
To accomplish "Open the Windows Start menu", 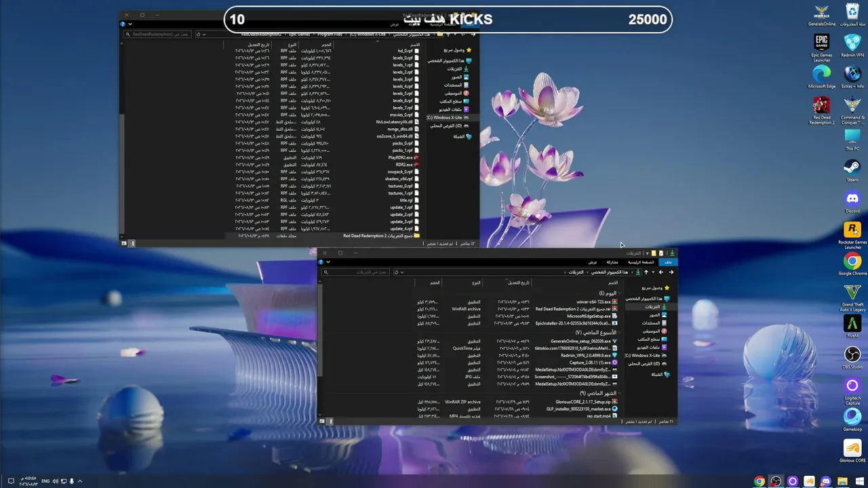I will (x=859, y=481).
